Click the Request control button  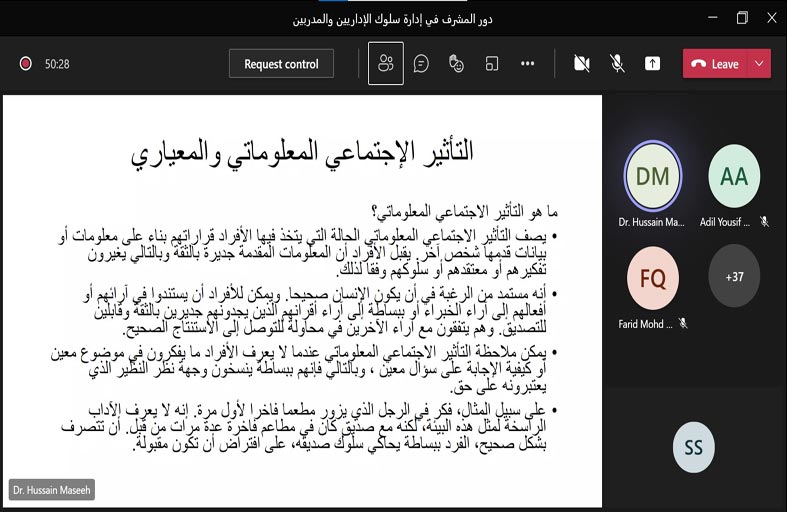coord(281,64)
